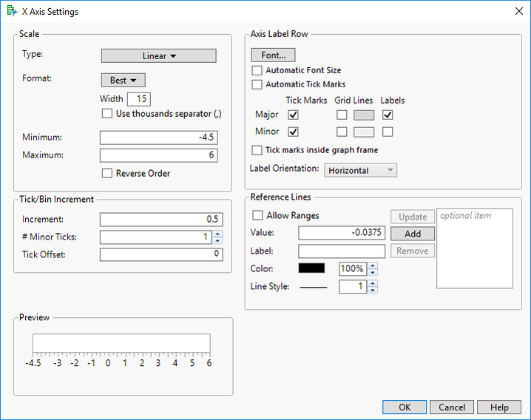Pick the black reference line color swatch
This screenshot has width=531, height=420.
[x=311, y=268]
